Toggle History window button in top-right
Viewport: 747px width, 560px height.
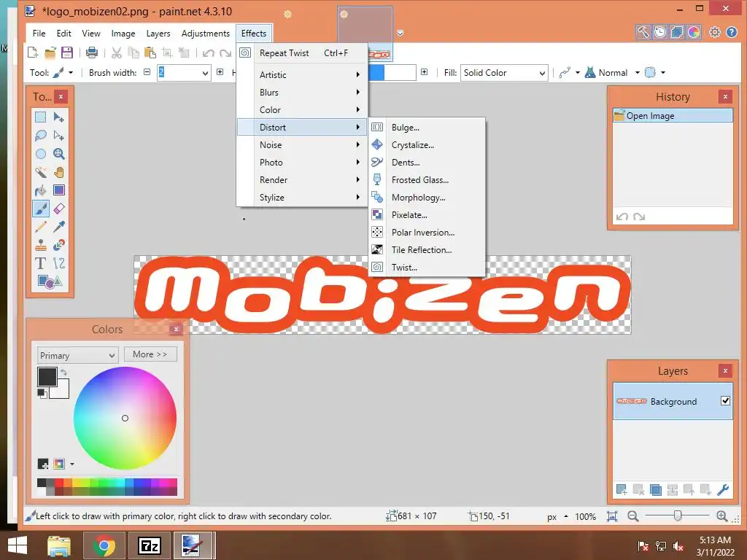tap(659, 32)
